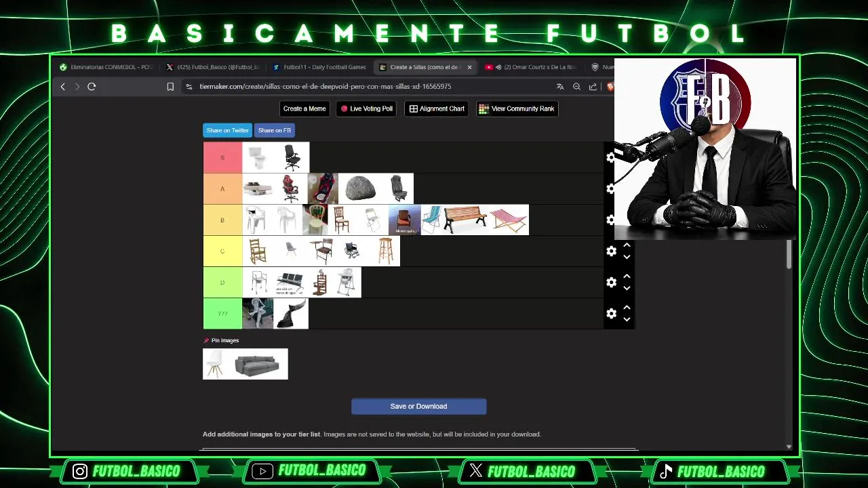
Task: Click the yellow C tier label
Action: point(222,251)
